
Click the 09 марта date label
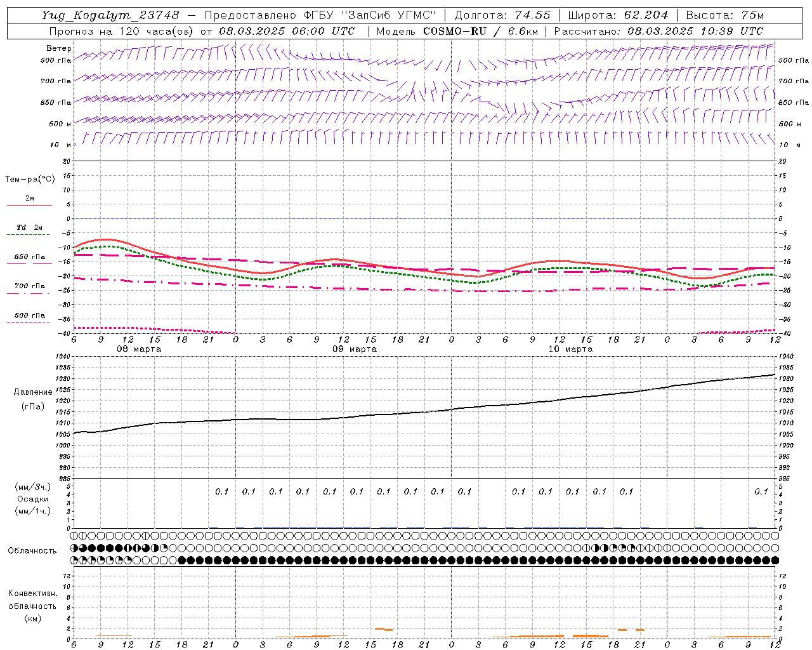click(355, 349)
